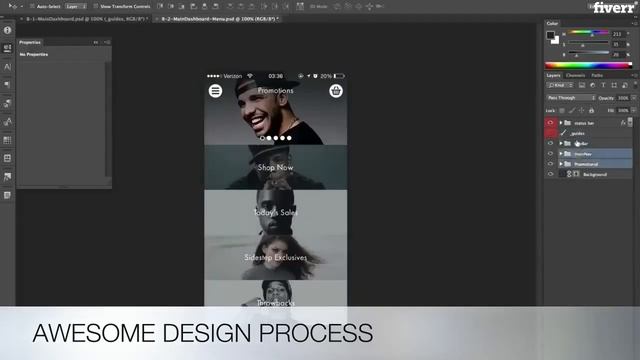Open the Fill slider arrow
This screenshot has width=640, height=360.
click(633, 110)
